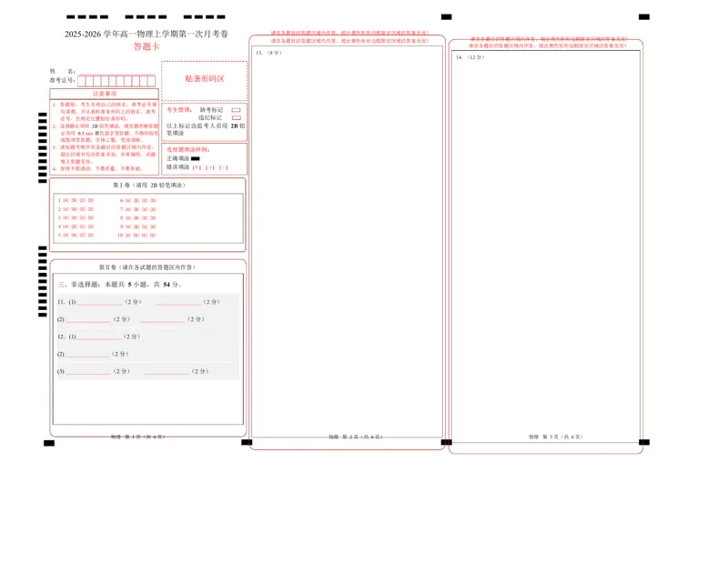The height and width of the screenshot is (562, 728).
Task: Click bubble options for question 1
Action: click(x=76, y=200)
